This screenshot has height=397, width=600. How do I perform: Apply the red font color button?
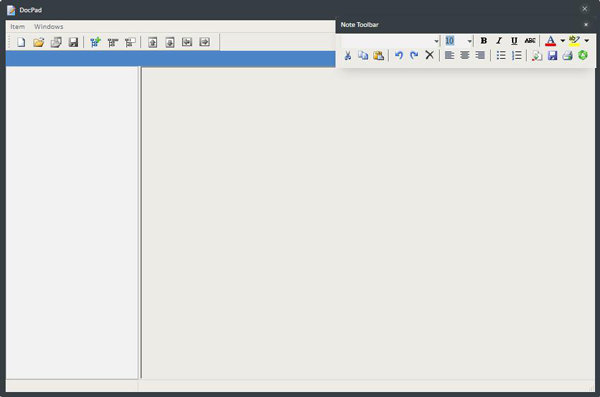(x=550, y=41)
